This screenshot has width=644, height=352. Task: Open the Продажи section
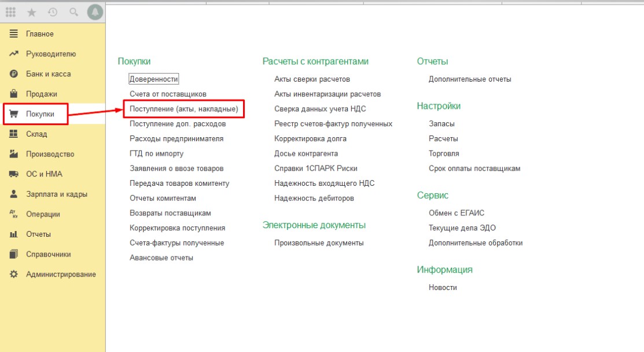pyautogui.click(x=41, y=94)
